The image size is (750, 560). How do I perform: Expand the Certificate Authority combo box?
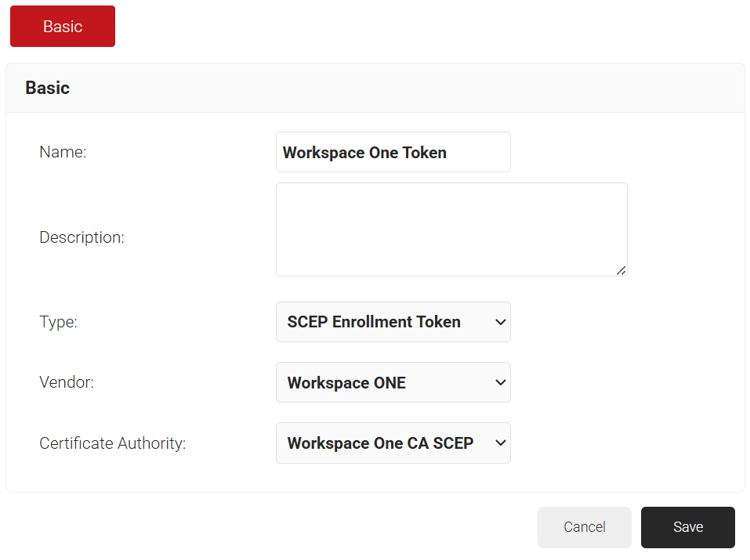(393, 443)
